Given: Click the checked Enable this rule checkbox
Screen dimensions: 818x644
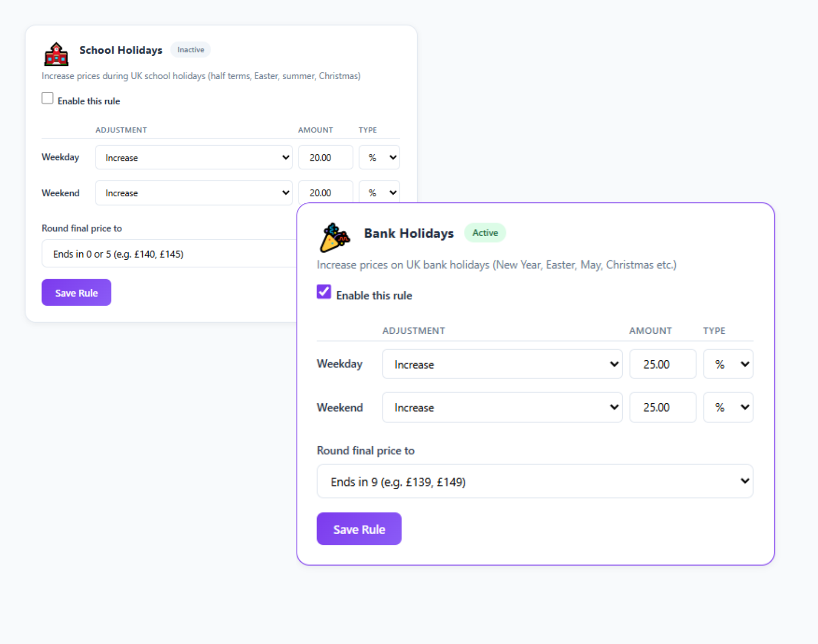Looking at the screenshot, I should coord(324,292).
